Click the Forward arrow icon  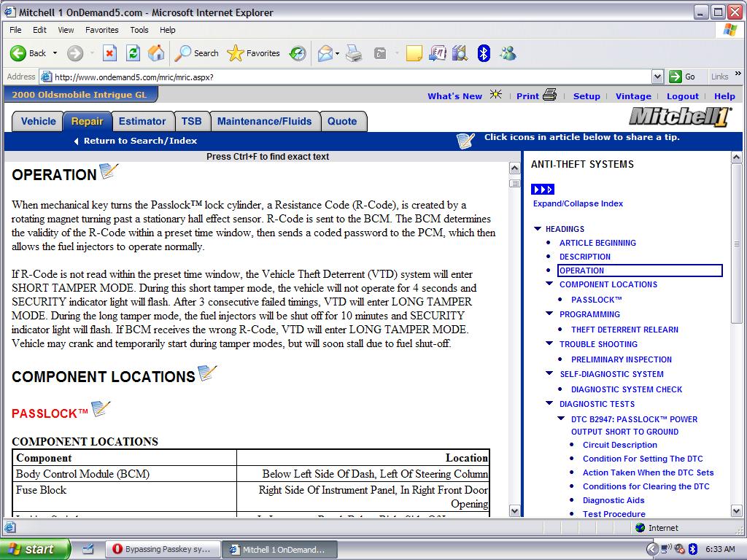75,53
